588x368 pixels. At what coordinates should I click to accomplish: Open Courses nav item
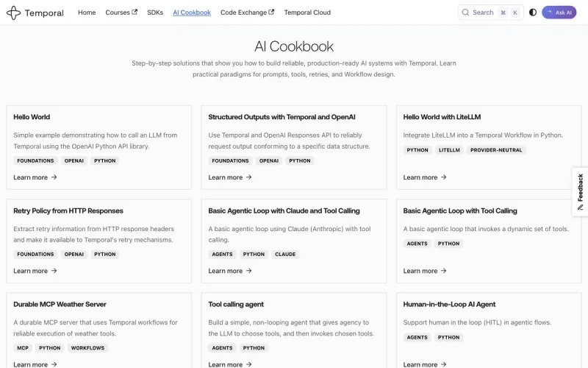coord(121,13)
